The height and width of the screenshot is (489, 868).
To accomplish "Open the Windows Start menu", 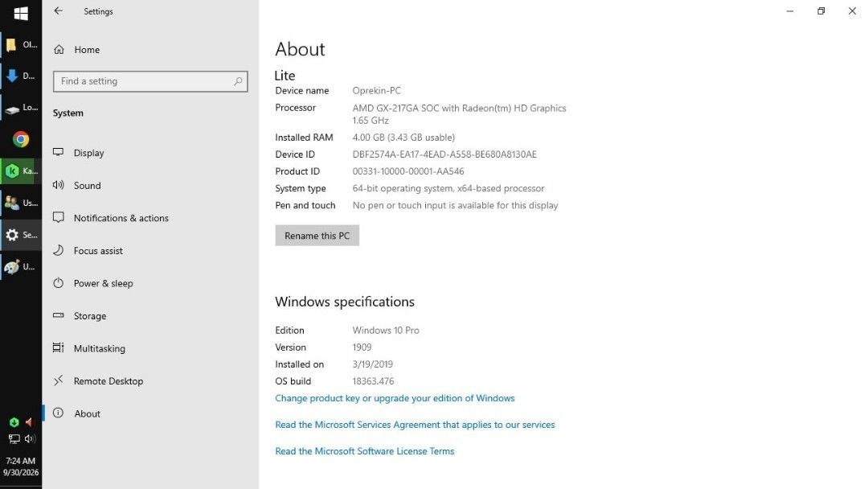I will click(20, 13).
